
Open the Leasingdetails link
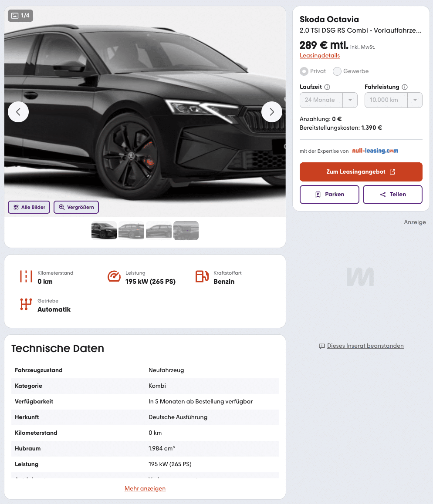tap(320, 56)
